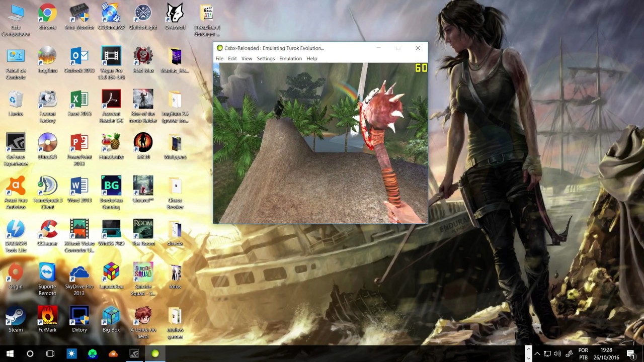Select the Rise of the tomb Raider shortcut
This screenshot has height=362, width=644.
tap(143, 107)
